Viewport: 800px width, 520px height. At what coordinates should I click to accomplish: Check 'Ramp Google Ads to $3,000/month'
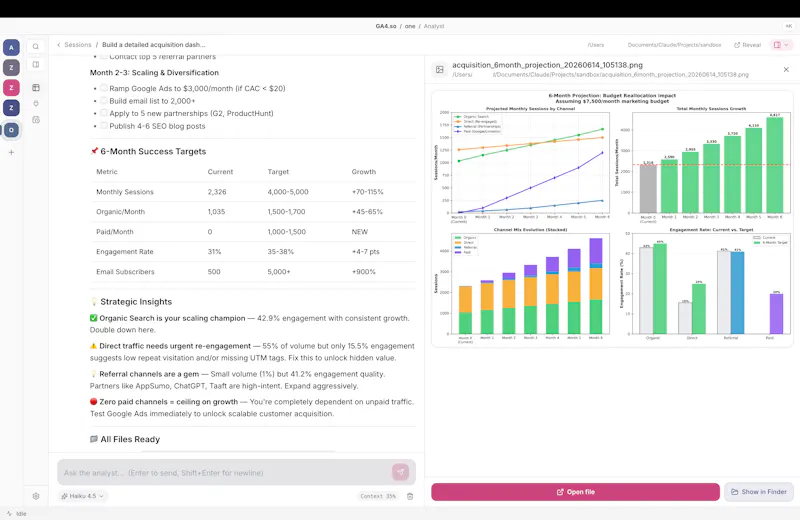pyautogui.click(x=104, y=88)
